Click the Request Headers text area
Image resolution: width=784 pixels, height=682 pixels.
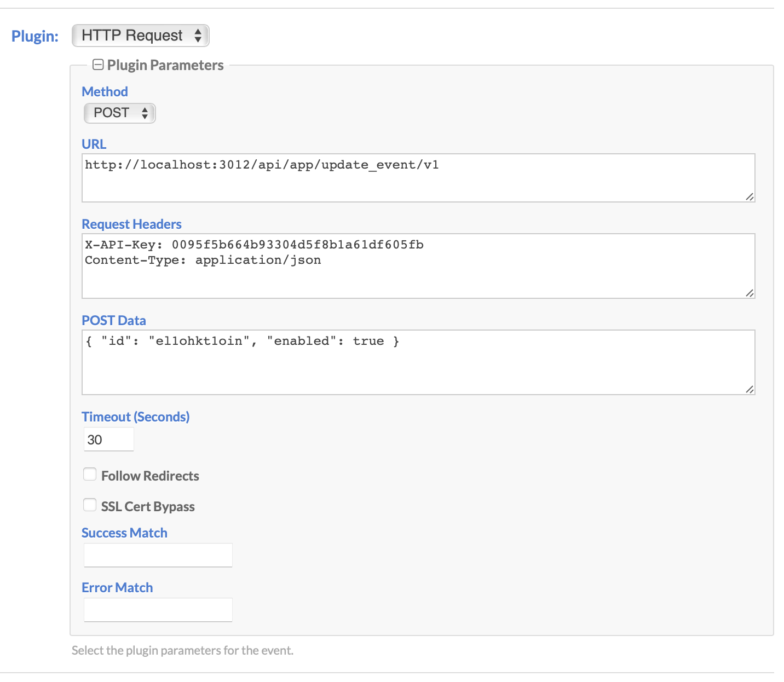click(418, 266)
